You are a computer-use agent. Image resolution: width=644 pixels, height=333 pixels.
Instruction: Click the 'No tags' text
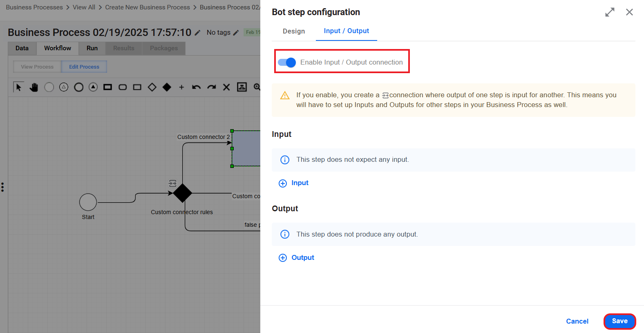(x=219, y=33)
